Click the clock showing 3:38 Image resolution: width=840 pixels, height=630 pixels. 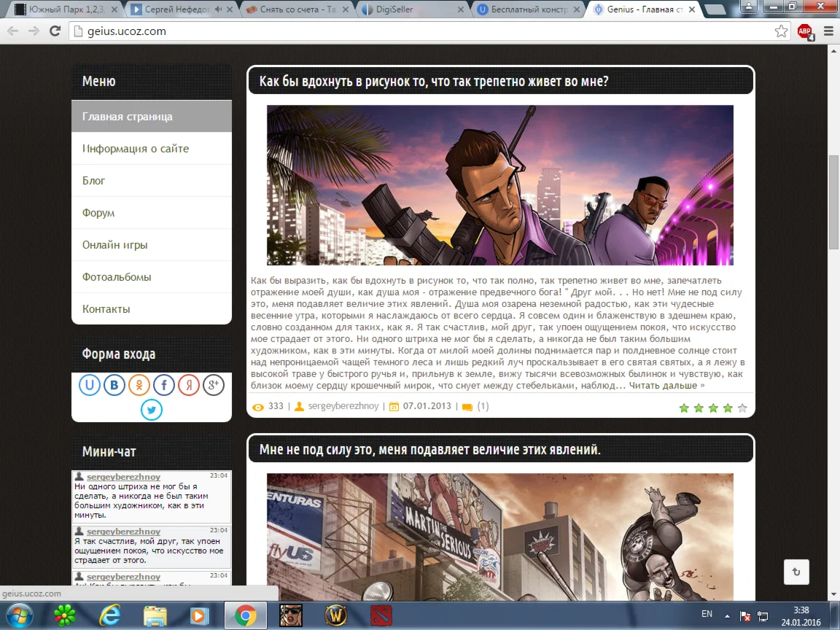(801, 610)
